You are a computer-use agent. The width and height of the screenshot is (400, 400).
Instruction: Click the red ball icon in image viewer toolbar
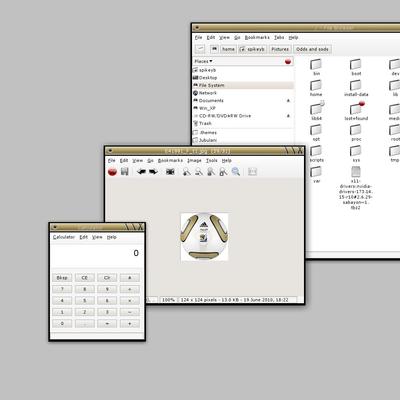coord(112,172)
